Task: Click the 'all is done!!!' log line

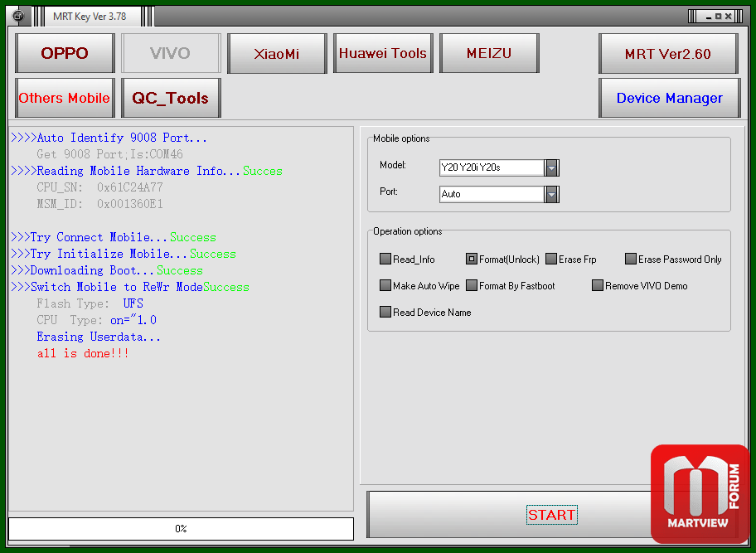Action: click(x=83, y=353)
